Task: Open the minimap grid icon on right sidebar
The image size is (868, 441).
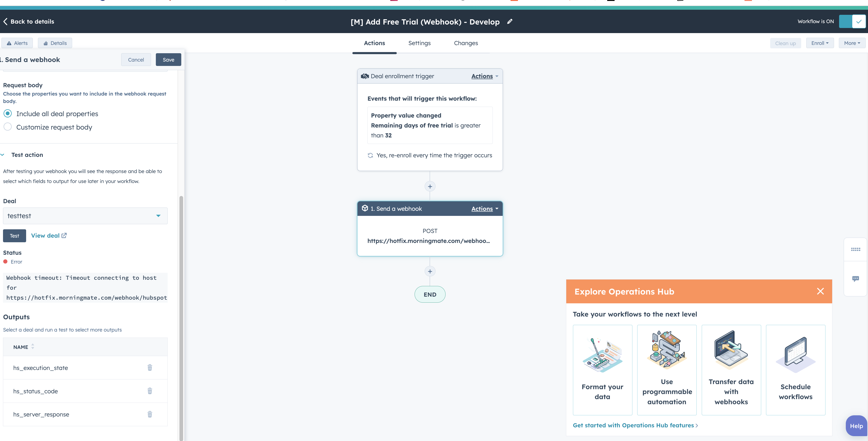Action: (x=856, y=249)
